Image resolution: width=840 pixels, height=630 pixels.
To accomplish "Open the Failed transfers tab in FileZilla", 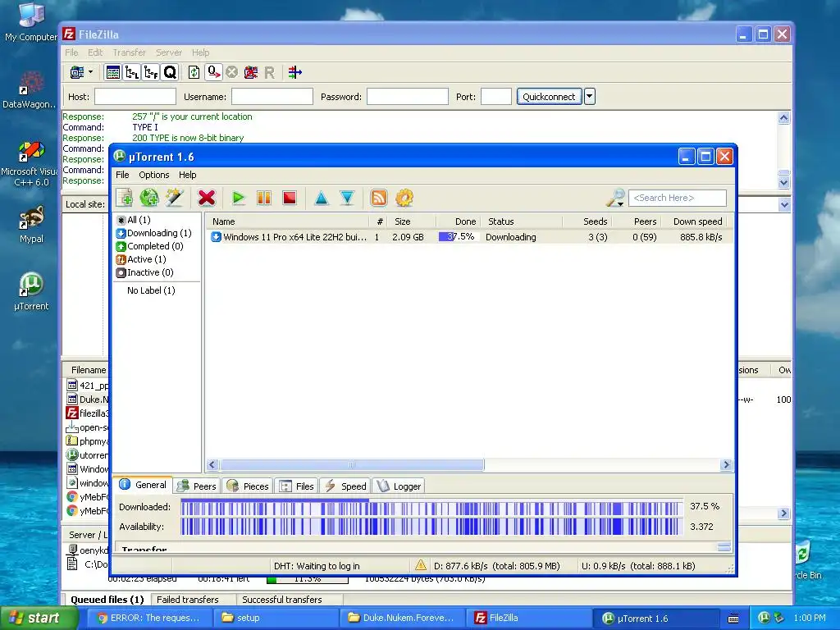I will click(188, 600).
